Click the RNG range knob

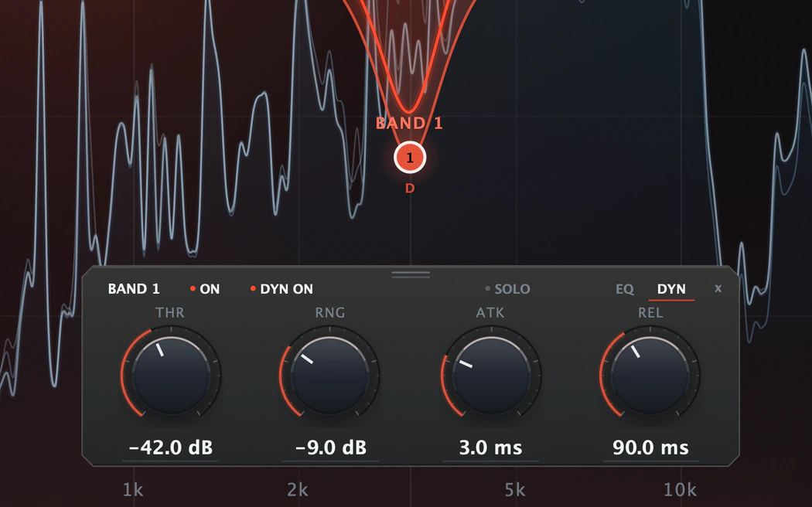330,375
